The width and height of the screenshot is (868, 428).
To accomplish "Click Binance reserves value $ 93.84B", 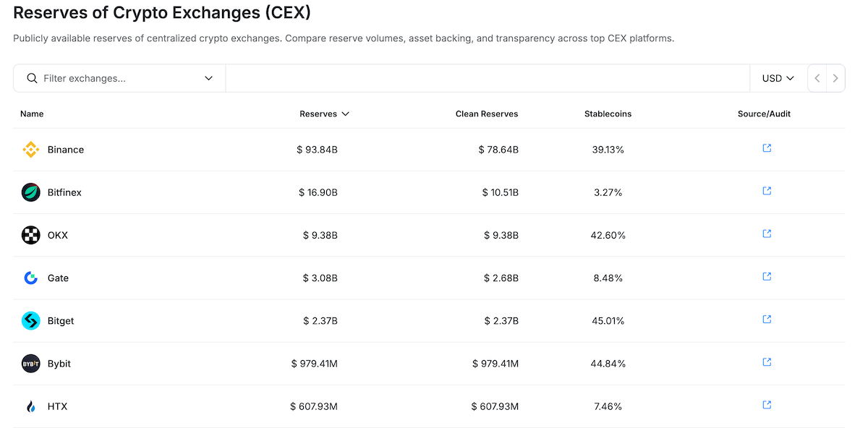I will point(317,150).
